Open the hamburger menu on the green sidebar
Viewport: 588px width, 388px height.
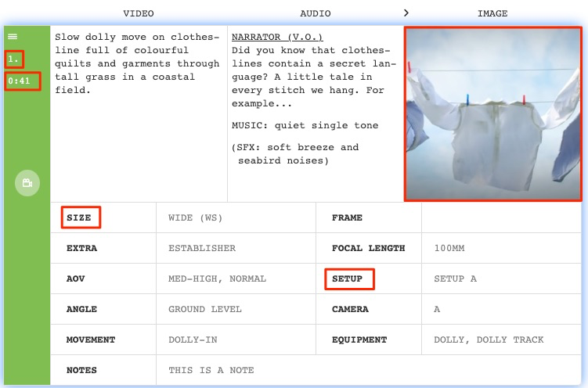point(13,36)
